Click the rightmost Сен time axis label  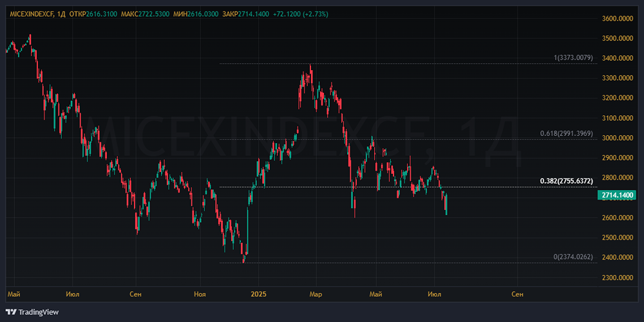click(517, 294)
